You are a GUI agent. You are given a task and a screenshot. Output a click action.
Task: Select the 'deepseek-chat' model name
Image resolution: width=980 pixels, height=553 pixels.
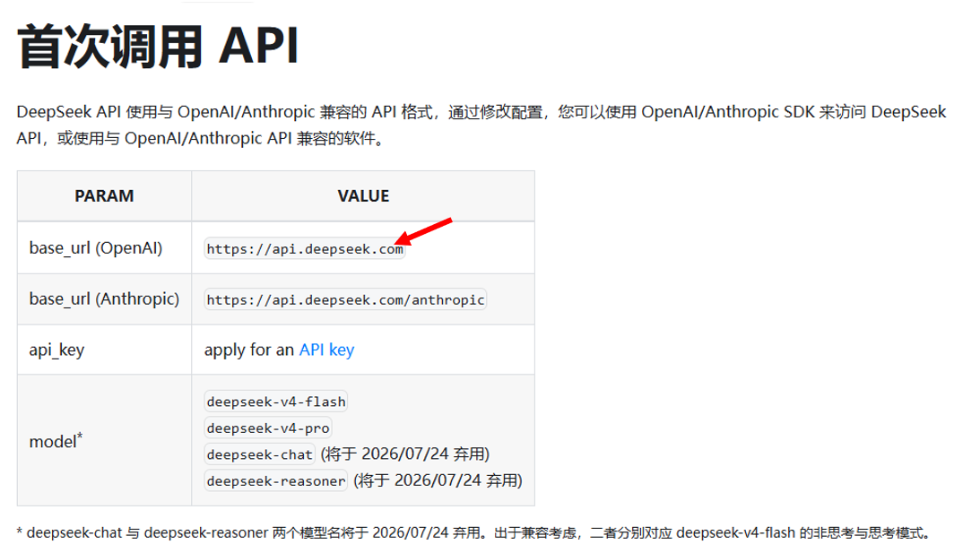[259, 454]
